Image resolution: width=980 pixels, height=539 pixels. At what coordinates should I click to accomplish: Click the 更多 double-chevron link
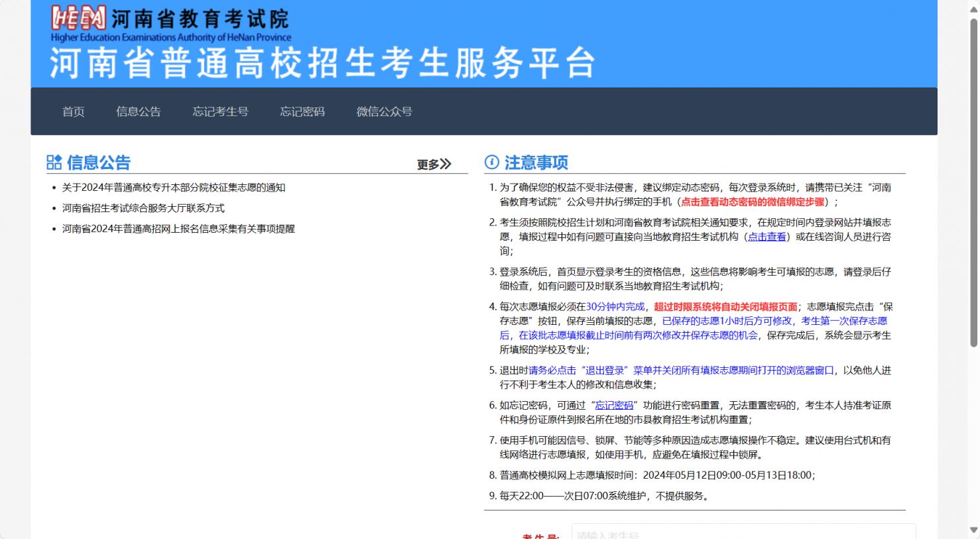(434, 164)
